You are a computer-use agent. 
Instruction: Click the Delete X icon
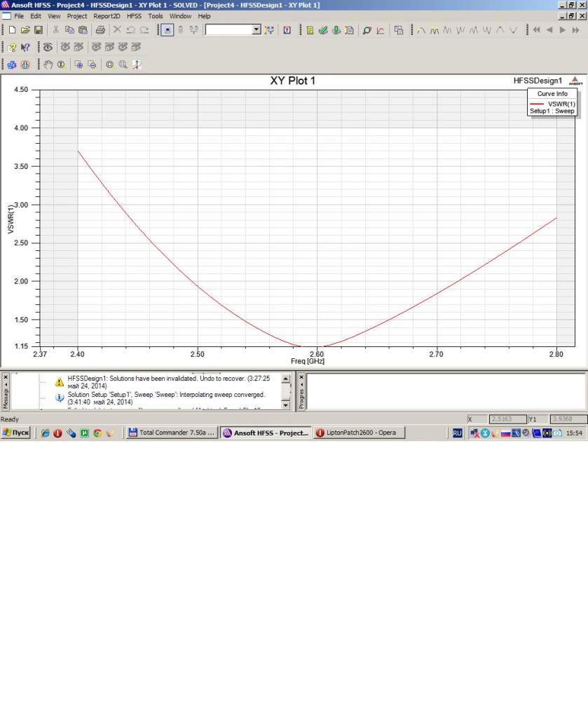point(117,30)
